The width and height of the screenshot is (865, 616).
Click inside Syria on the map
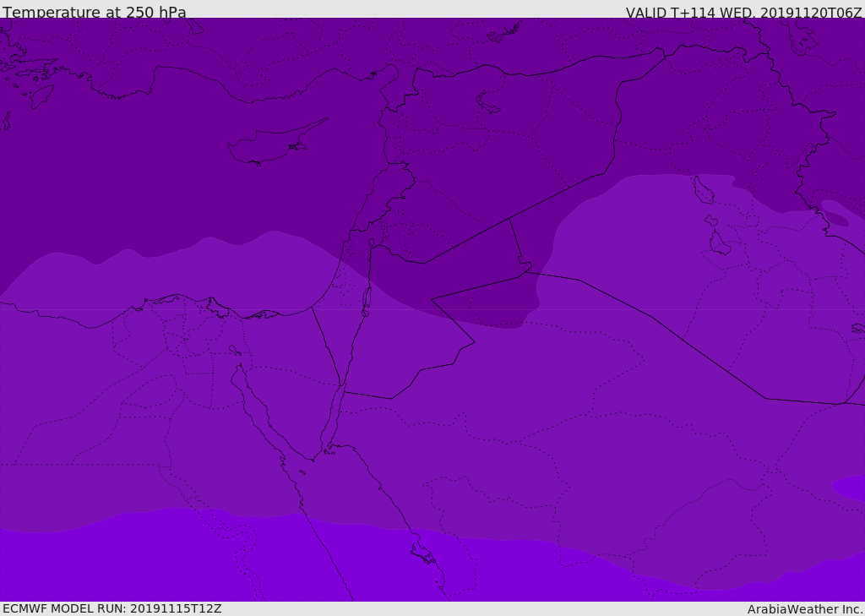coord(473,169)
